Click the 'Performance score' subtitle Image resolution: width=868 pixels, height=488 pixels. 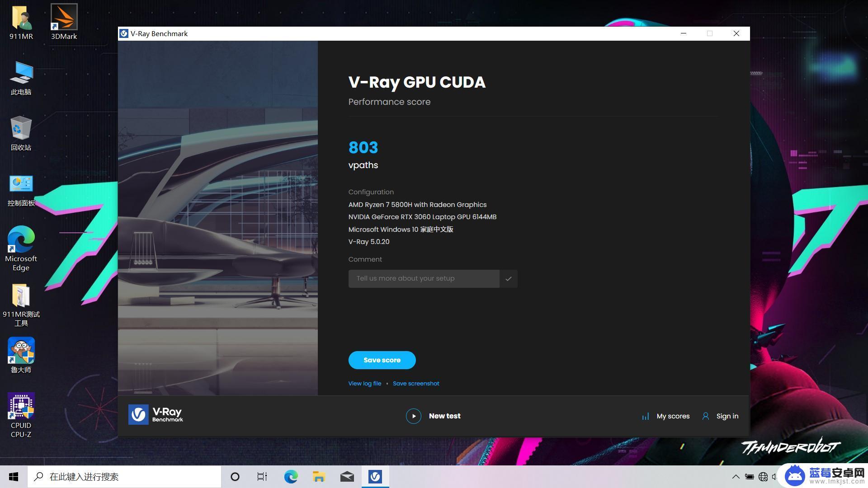(389, 102)
